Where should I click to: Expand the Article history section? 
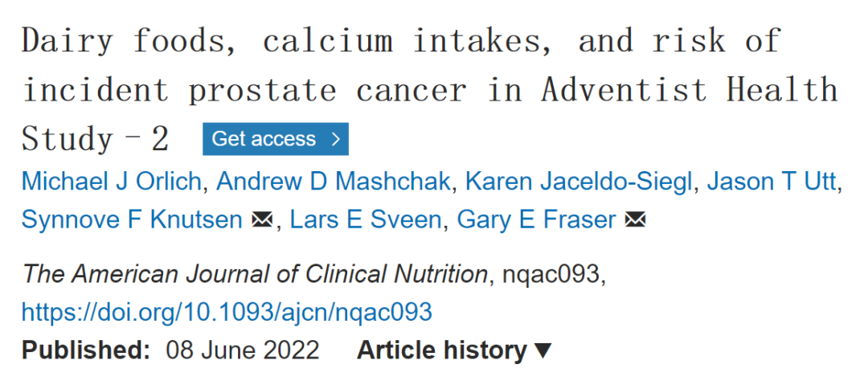(454, 350)
